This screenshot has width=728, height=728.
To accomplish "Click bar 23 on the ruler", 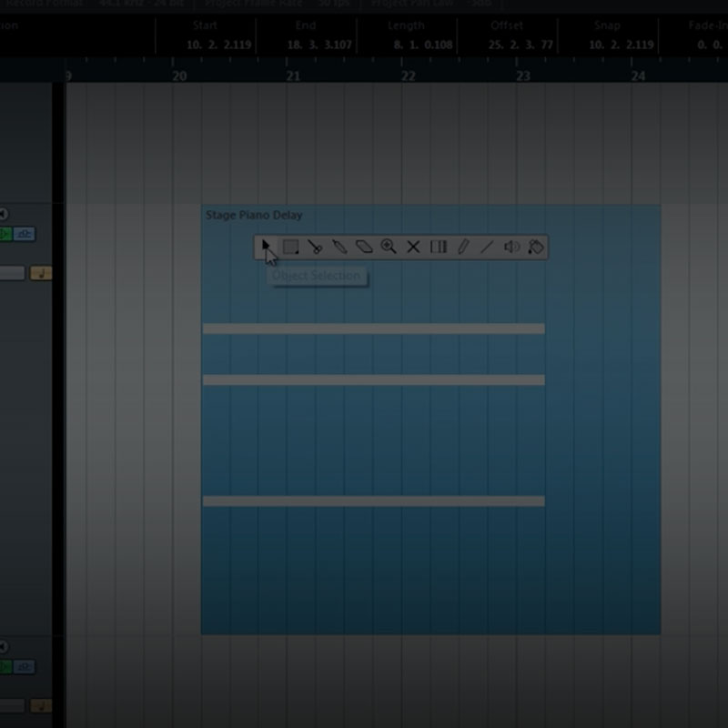I will [x=523, y=76].
